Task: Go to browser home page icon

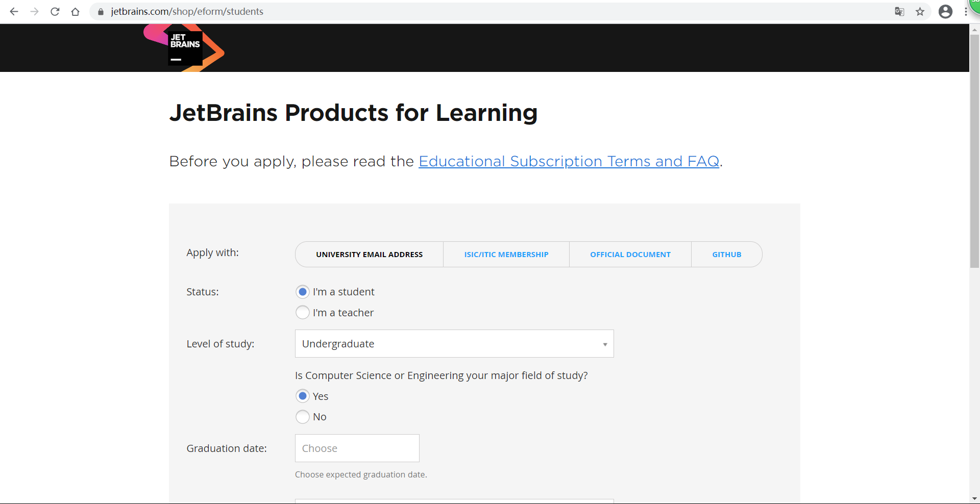Action: (x=76, y=12)
